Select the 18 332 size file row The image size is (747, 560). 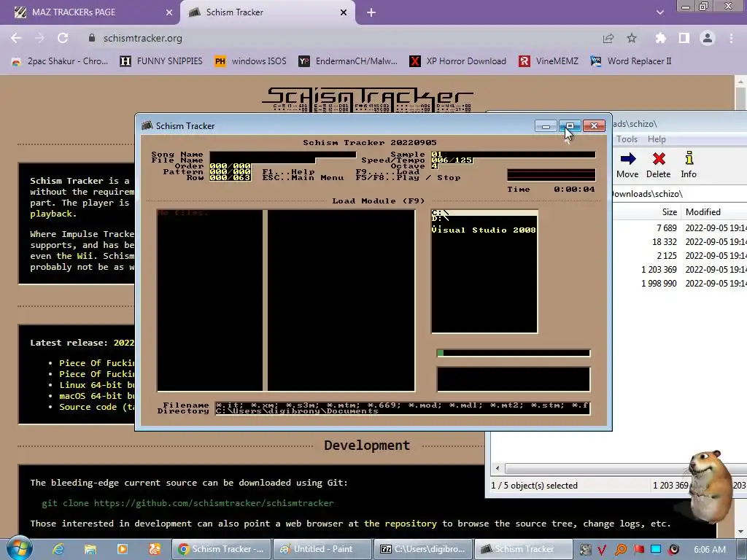point(680,242)
